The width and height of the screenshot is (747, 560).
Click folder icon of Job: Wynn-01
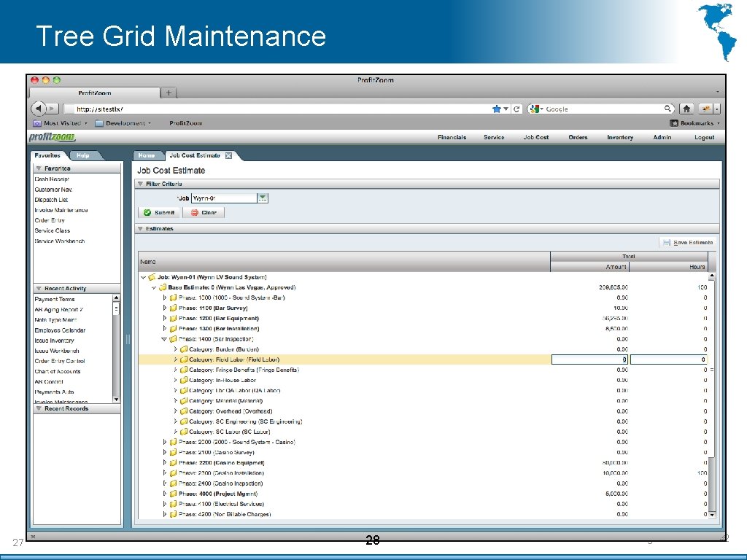pyautogui.click(x=152, y=277)
